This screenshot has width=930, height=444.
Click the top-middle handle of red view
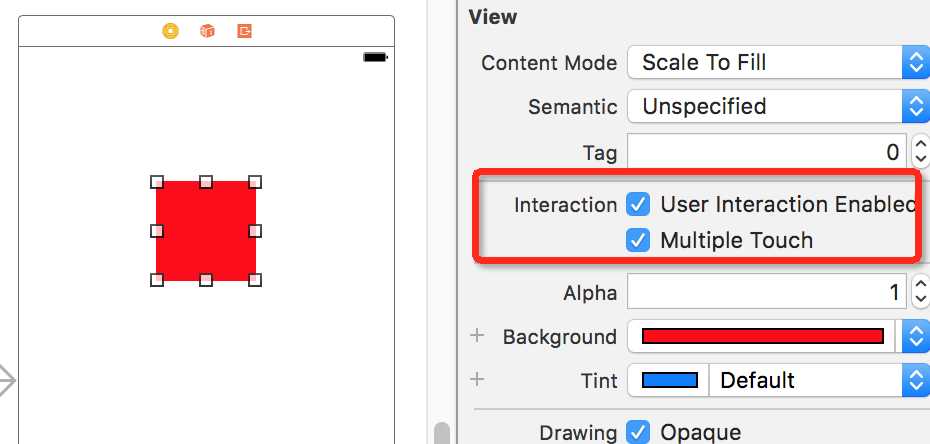(206, 181)
